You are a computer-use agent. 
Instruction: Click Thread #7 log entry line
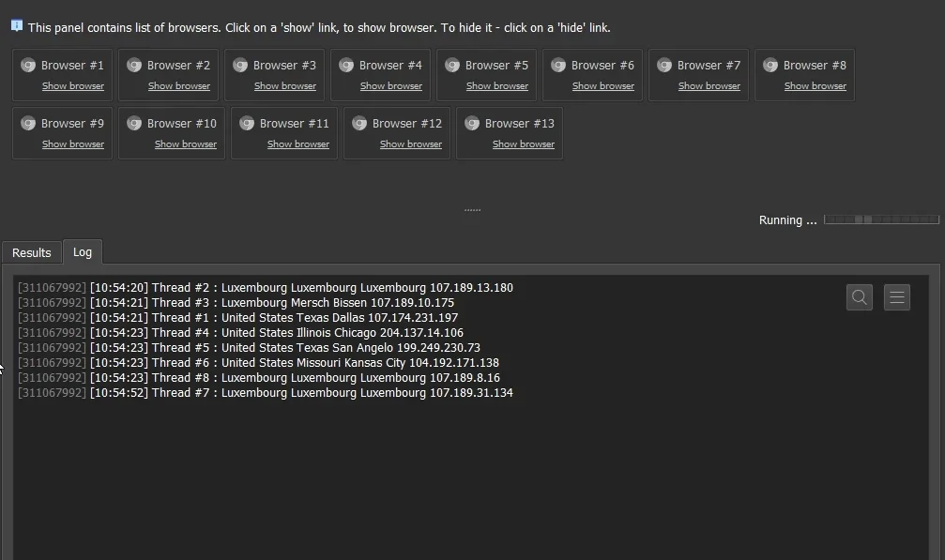[266, 393]
